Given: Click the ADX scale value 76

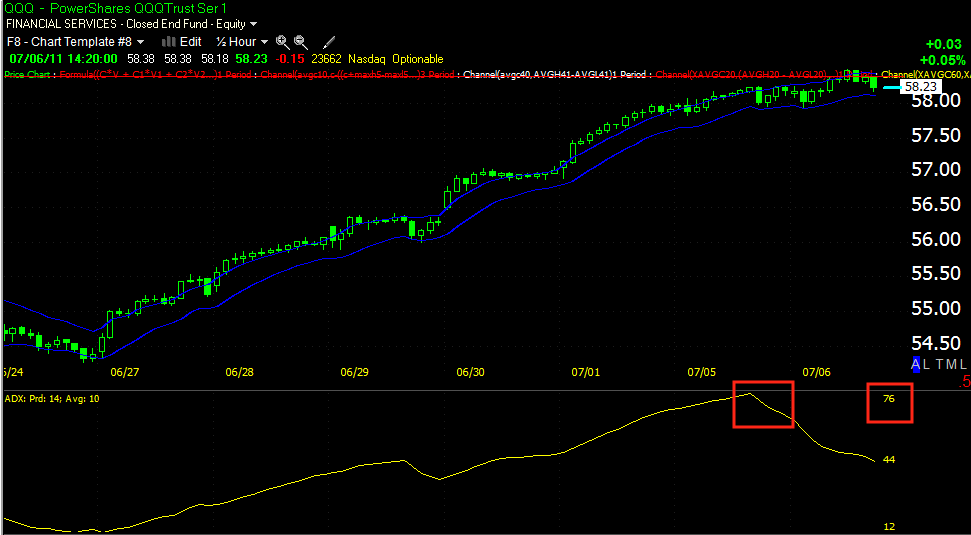Looking at the screenshot, I should coord(889,399).
